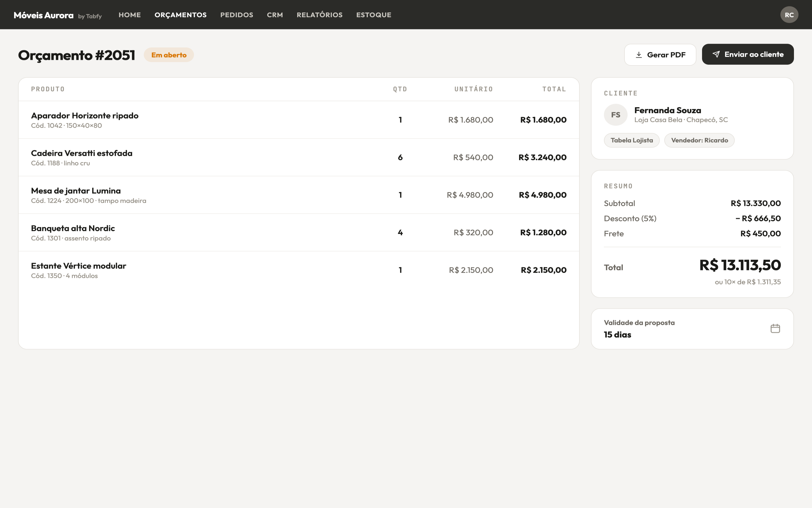The width and height of the screenshot is (812, 508).
Task: Click the subtotal value R$ 13.330,00
Action: [x=756, y=203]
